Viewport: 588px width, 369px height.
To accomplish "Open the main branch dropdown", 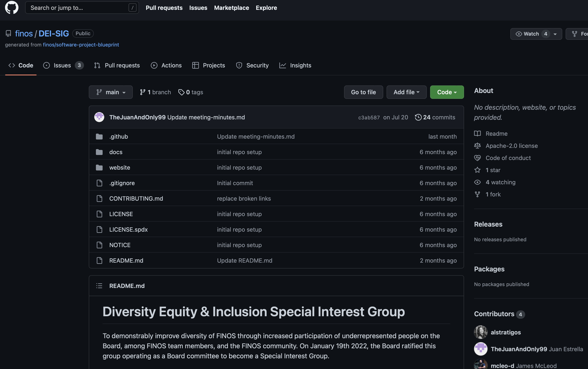I will (x=111, y=92).
